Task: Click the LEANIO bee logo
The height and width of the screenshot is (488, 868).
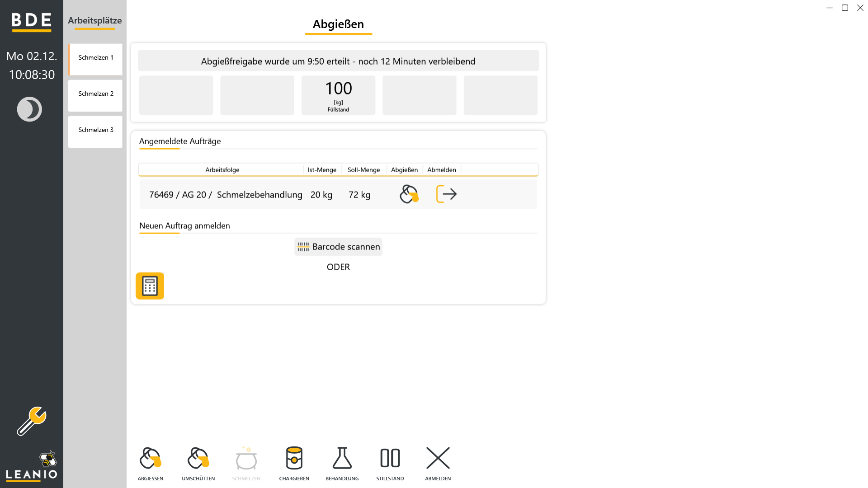Action: point(32,465)
